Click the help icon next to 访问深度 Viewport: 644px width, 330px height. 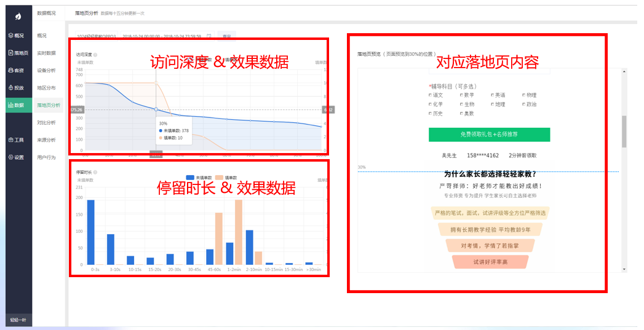point(95,55)
